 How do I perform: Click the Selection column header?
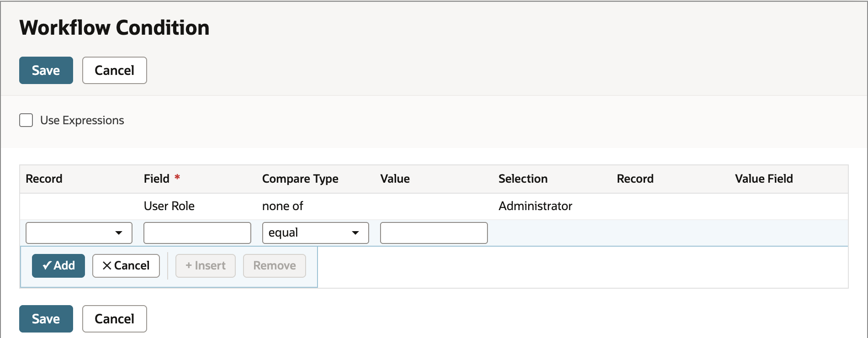tap(523, 179)
